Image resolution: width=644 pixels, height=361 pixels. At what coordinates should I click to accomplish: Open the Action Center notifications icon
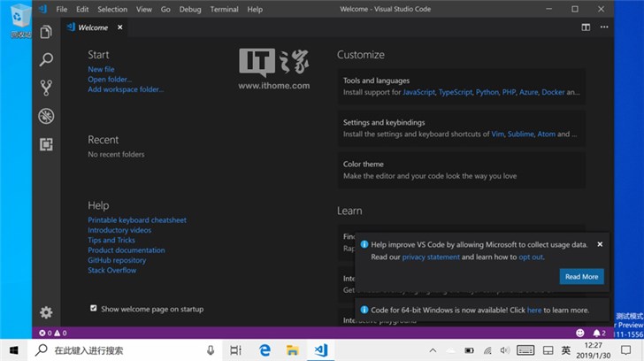[626, 350]
